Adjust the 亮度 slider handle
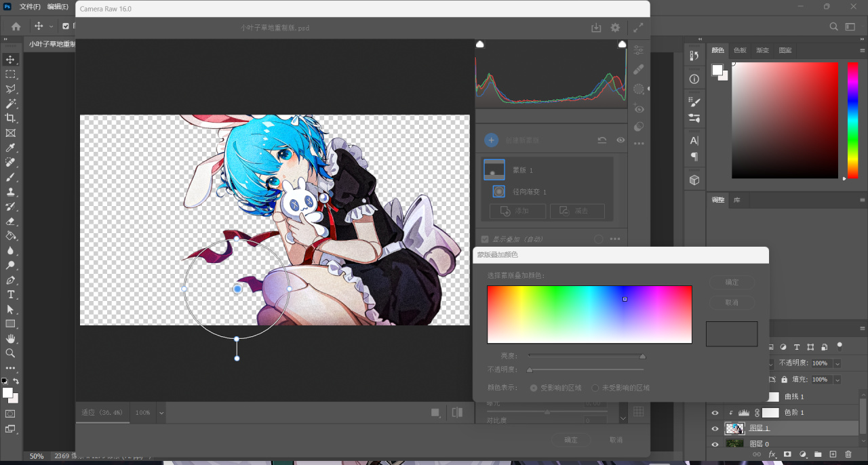This screenshot has height=465, width=868. (643, 356)
